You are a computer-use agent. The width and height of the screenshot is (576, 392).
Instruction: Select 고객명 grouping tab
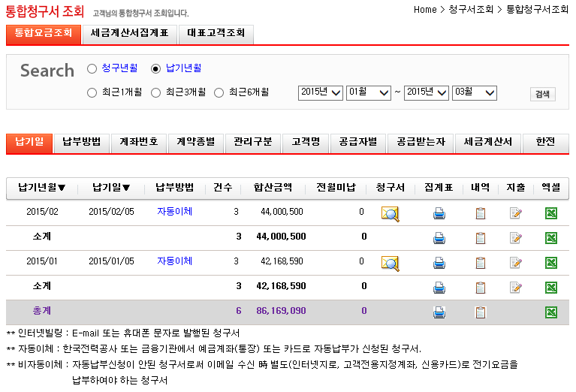pyautogui.click(x=306, y=143)
